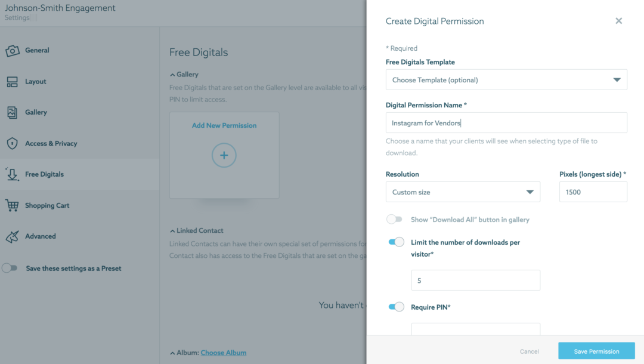Toggle Save these settings as a Preset

[10, 269]
